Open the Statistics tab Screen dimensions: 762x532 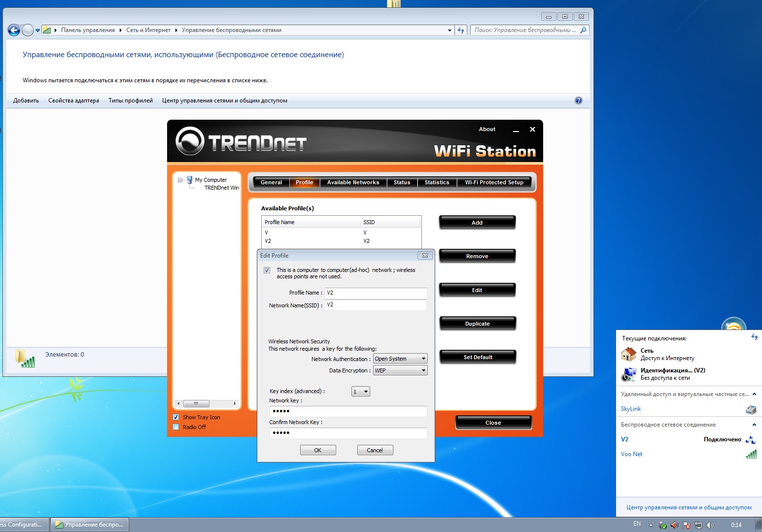[x=437, y=182]
